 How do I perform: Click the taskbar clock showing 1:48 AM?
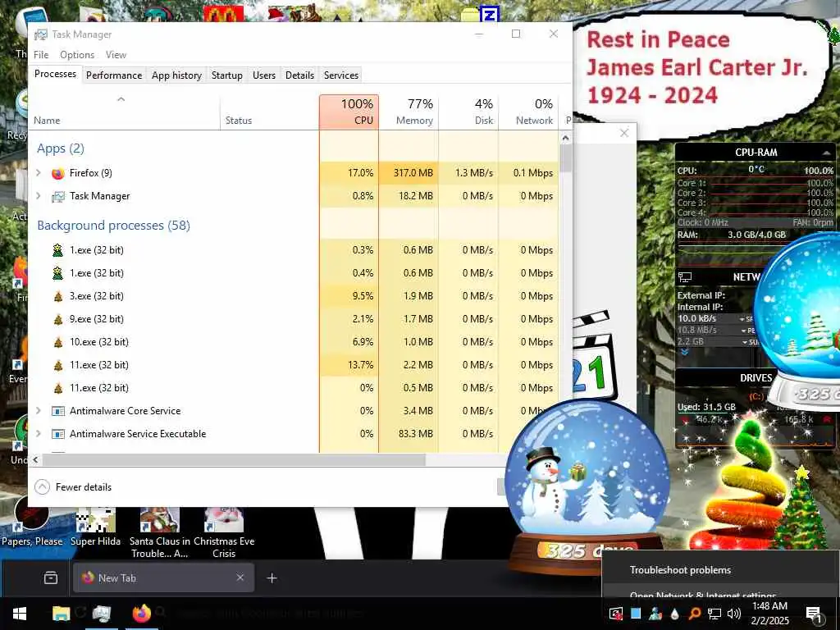769,614
